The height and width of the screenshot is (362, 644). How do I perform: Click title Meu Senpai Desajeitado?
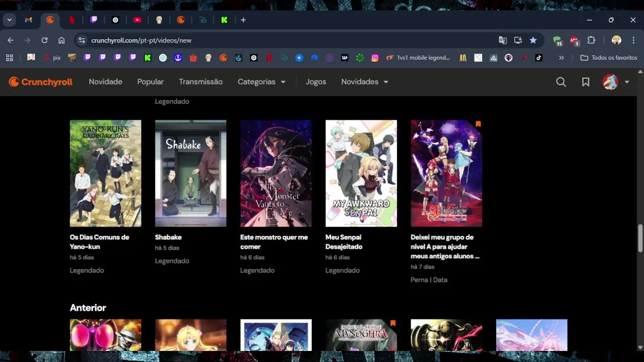pyautogui.click(x=344, y=242)
